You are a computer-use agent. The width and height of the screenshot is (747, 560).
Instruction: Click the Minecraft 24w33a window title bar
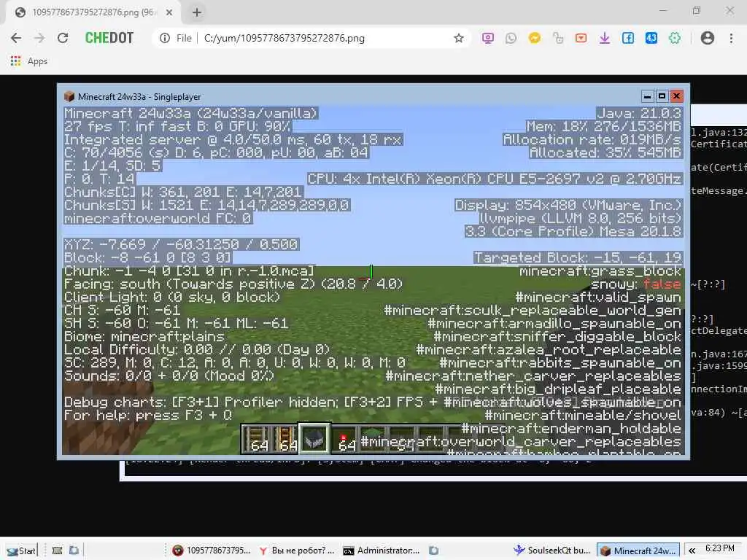click(x=352, y=97)
